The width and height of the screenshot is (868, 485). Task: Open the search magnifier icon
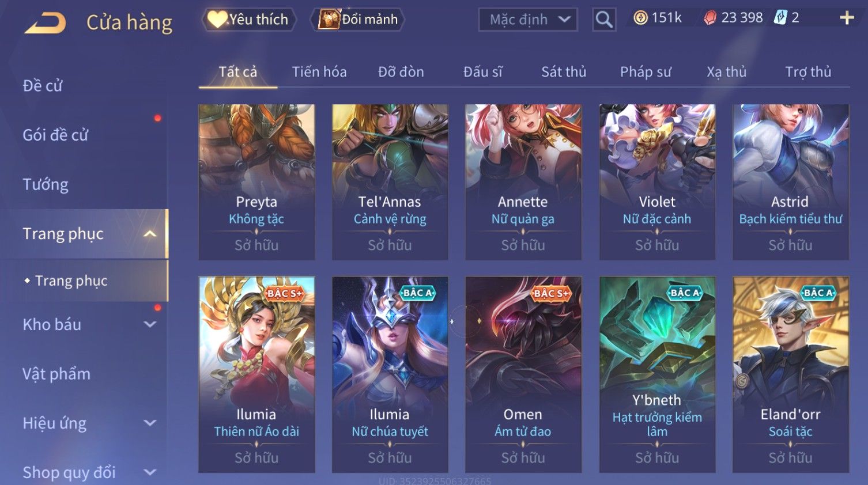604,20
